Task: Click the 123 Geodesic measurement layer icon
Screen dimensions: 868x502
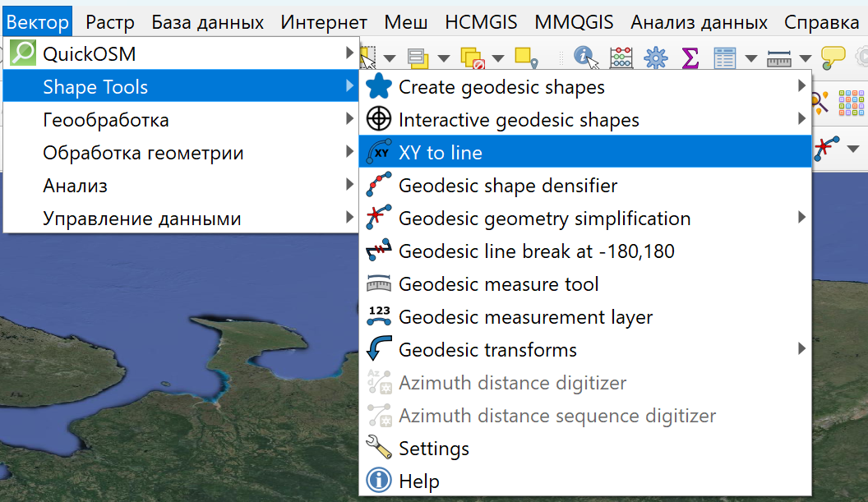Action: pos(379,316)
